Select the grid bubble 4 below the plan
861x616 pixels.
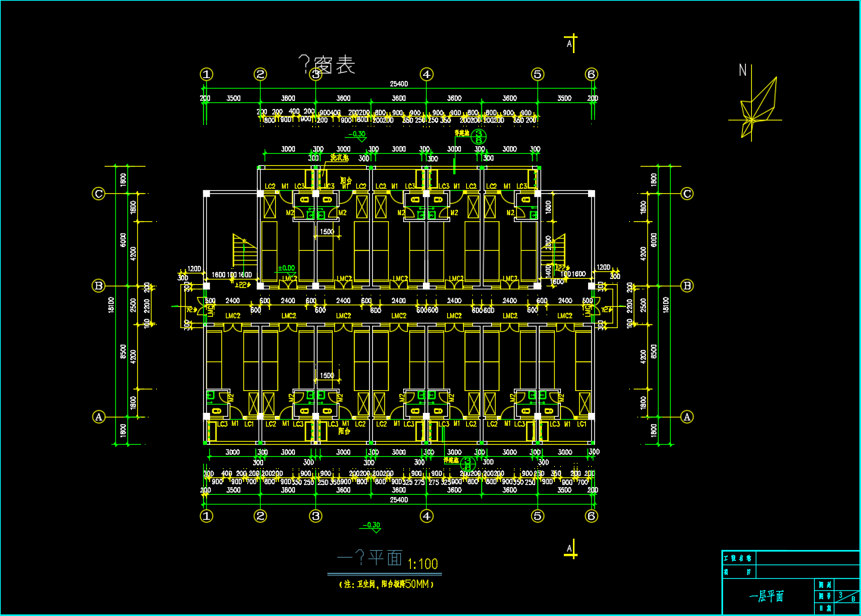point(427,516)
